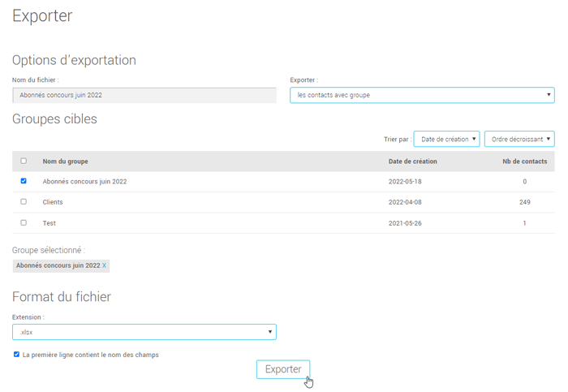Click the 2022-04-08 date cell
Viewport: 568px width, 392px height.
coord(405,202)
